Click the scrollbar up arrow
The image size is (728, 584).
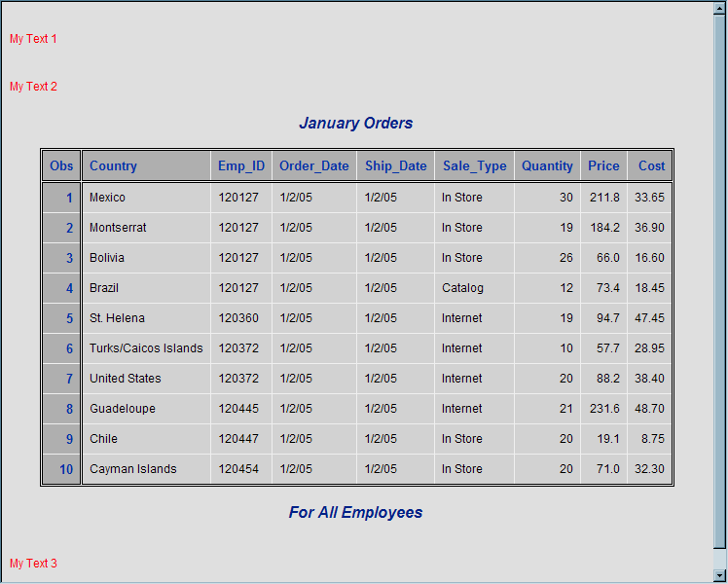pos(720,9)
